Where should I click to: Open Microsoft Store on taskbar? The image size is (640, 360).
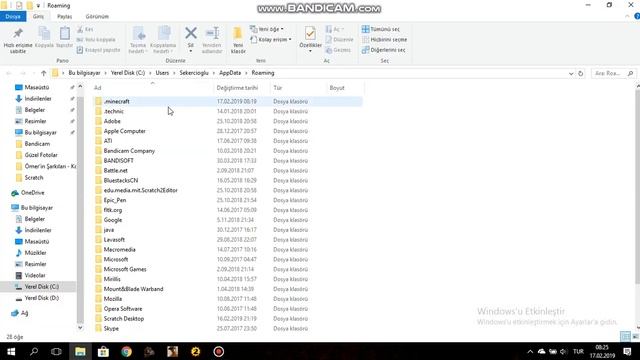(x=103, y=351)
